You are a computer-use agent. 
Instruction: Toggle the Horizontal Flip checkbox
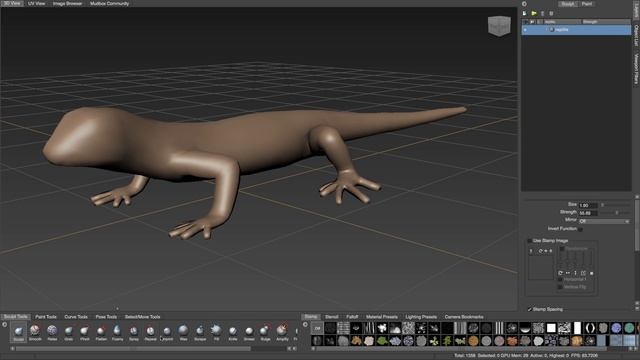(x=560, y=280)
